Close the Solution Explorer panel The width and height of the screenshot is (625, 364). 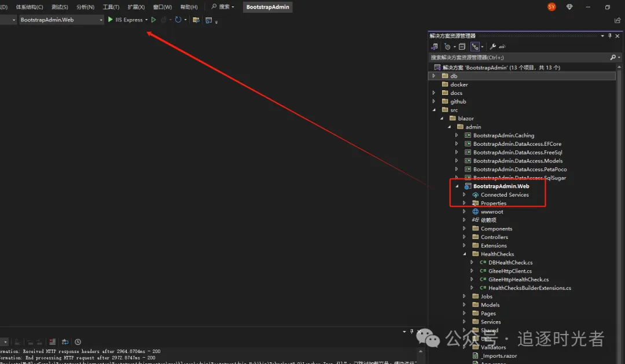617,36
